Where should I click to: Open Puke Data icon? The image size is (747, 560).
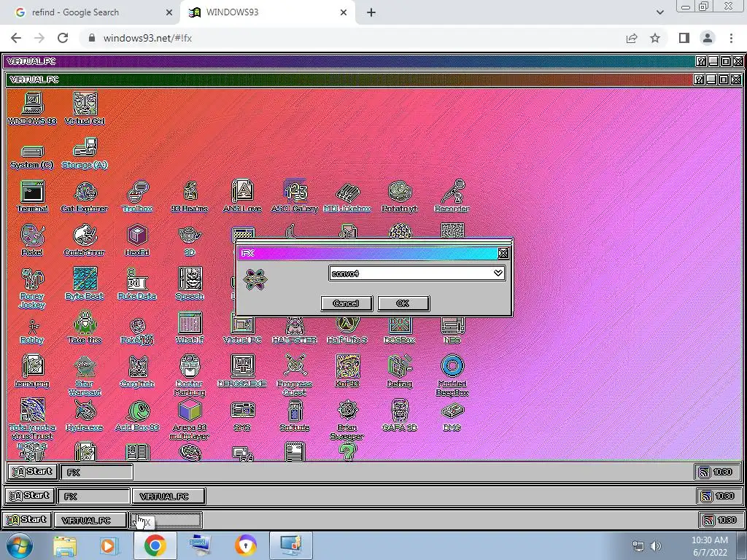click(137, 284)
